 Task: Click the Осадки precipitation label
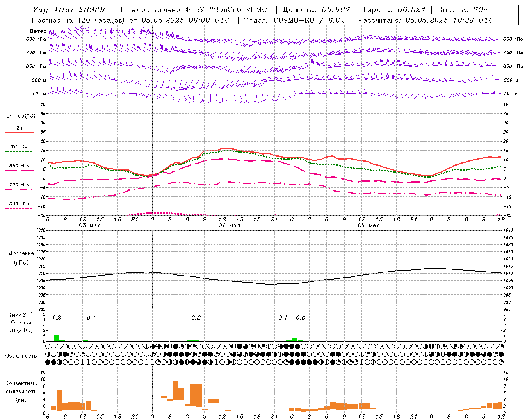pyautogui.click(x=21, y=322)
